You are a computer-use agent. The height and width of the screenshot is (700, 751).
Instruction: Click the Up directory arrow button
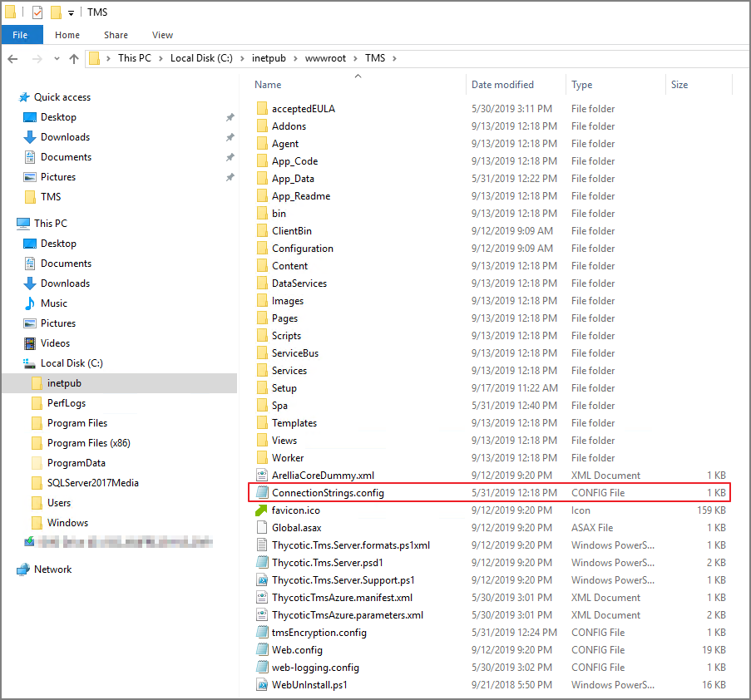74,58
